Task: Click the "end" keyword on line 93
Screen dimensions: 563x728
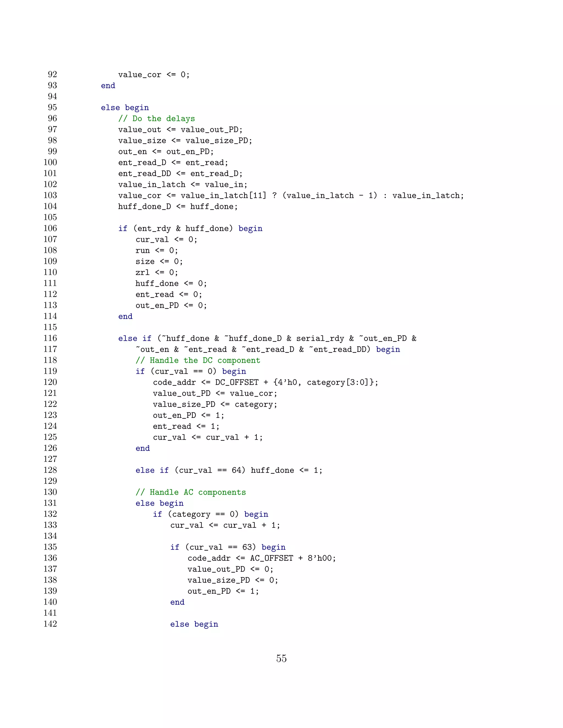Action: (108, 86)
